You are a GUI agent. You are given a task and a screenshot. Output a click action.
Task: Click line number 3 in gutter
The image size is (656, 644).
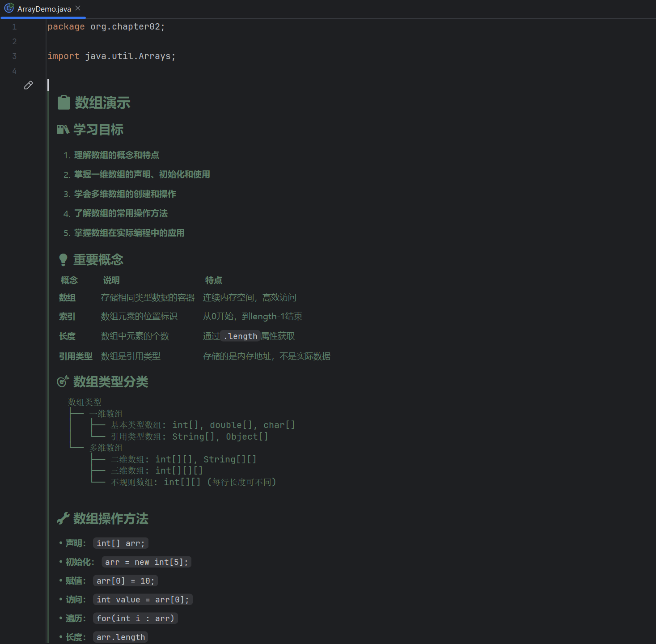pyautogui.click(x=14, y=56)
